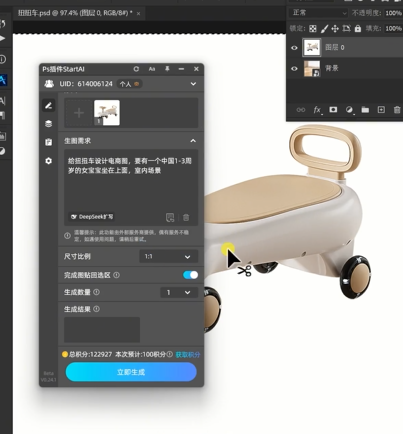Click the refresh icon in StartAI panel header
The height and width of the screenshot is (434, 403).
136,69
